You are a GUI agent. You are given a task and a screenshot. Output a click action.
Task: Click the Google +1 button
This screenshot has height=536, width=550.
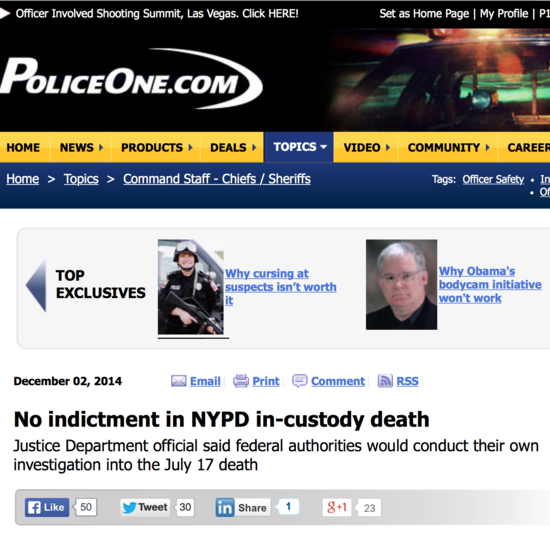point(337,507)
